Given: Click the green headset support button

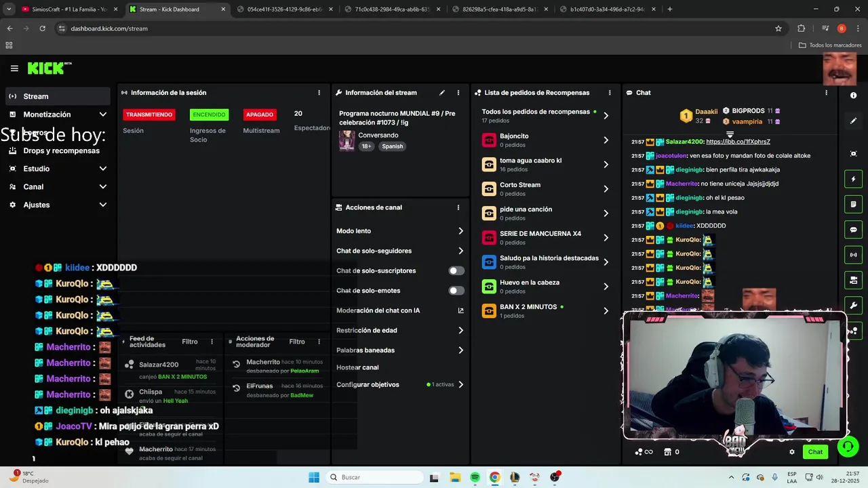Looking at the screenshot, I should [847, 447].
